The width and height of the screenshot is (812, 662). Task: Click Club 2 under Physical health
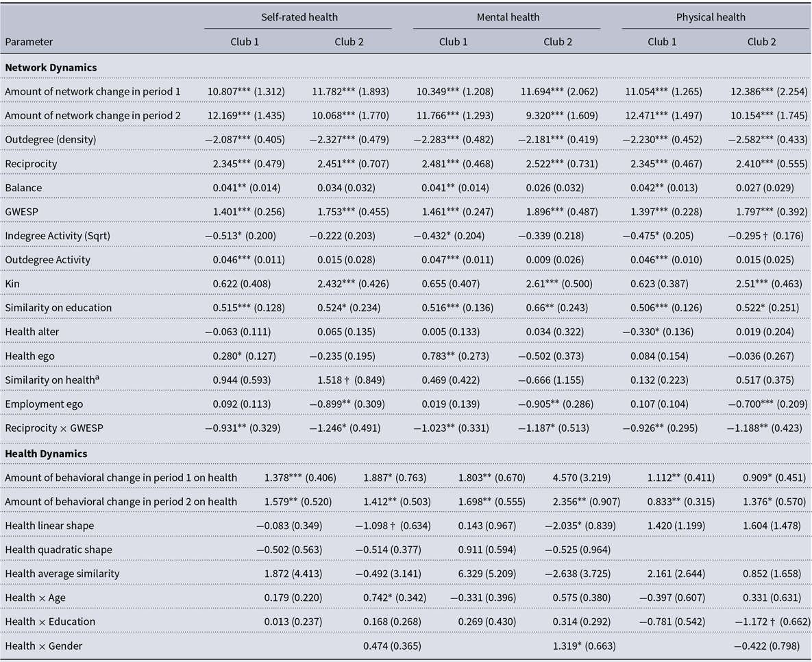click(762, 42)
